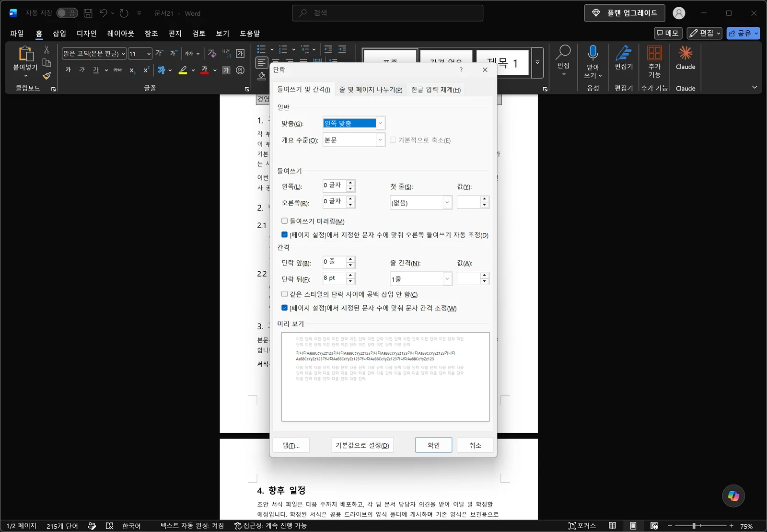Viewport: 767px width, 532px height.
Task: Click the zoom in plus button
Action: pyautogui.click(x=731, y=526)
